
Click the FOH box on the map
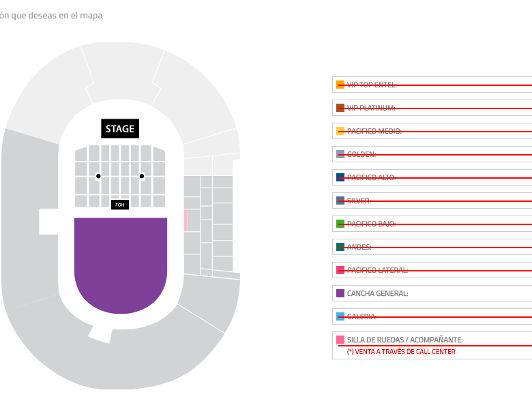(x=120, y=205)
